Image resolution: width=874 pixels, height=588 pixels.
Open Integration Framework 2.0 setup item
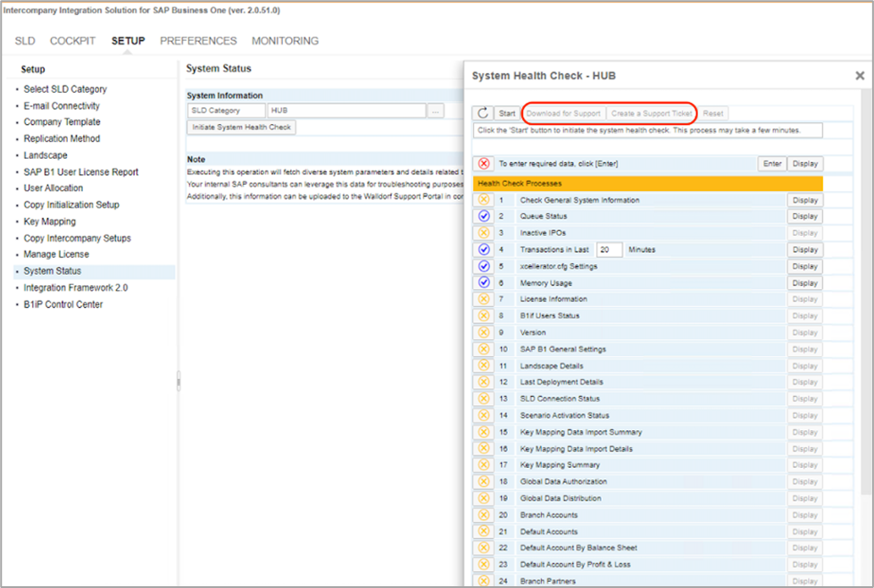75,287
